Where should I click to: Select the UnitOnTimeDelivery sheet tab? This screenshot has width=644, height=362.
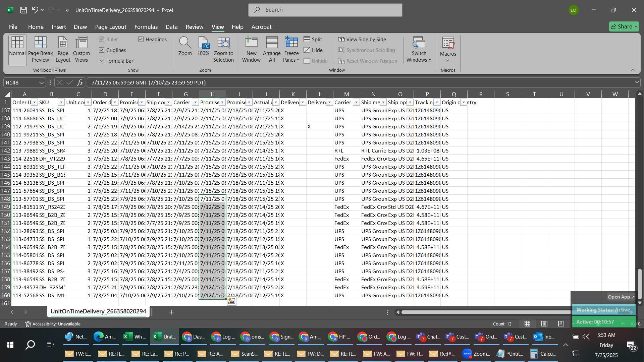point(98,311)
